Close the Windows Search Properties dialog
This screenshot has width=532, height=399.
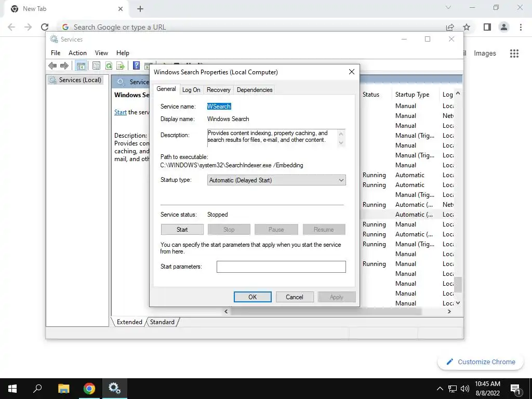point(352,72)
